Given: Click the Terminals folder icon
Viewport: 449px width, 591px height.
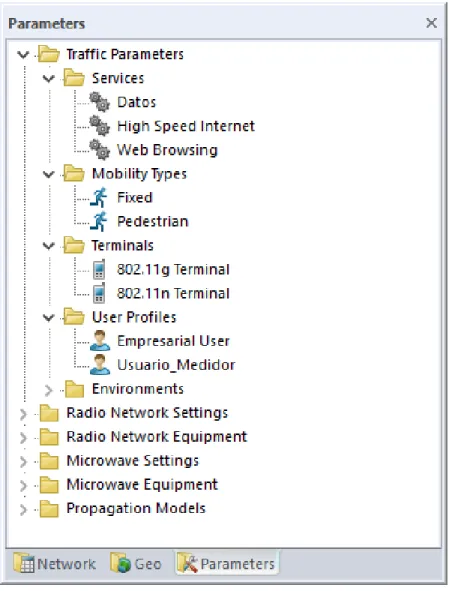Looking at the screenshot, I should [x=74, y=245].
